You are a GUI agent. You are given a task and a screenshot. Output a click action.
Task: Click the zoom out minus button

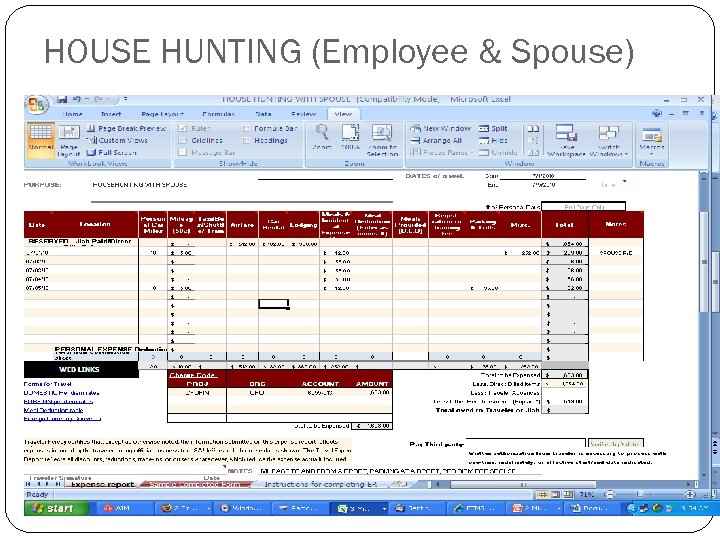tap(609, 495)
